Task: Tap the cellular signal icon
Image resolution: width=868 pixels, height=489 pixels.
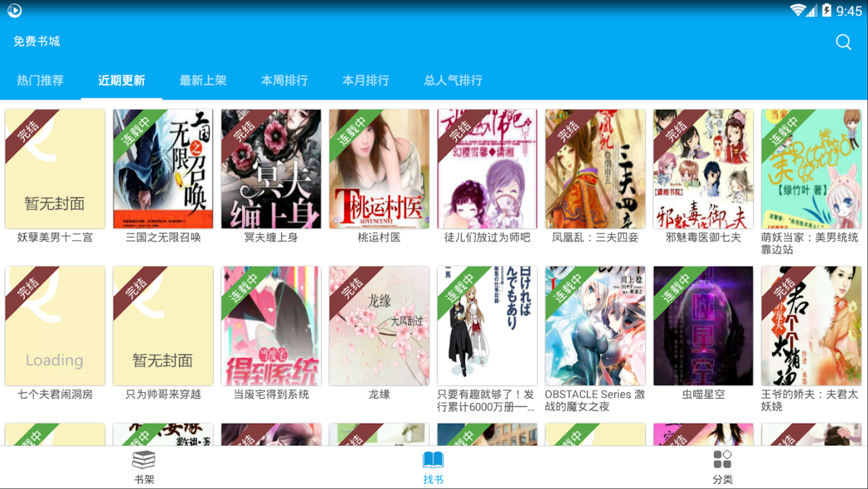Action: click(812, 10)
